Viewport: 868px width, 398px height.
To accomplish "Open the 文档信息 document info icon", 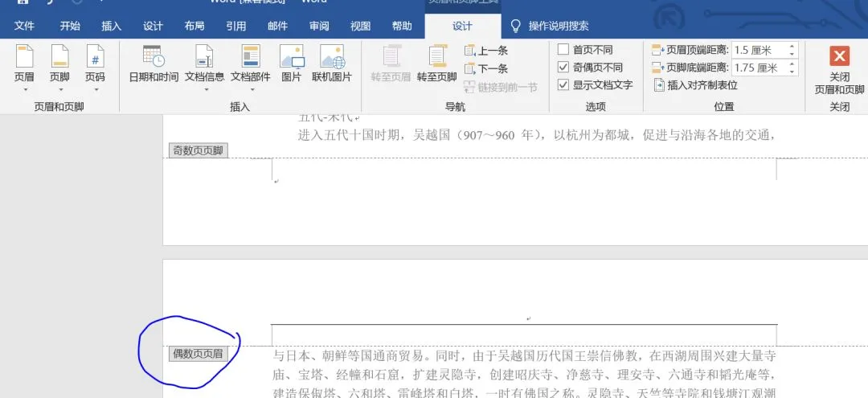I will [x=204, y=56].
